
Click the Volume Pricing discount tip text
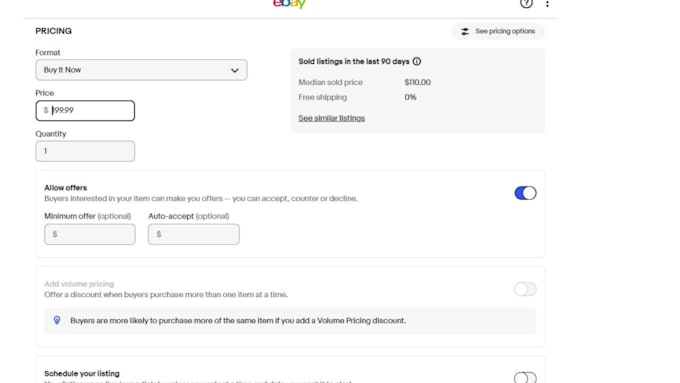tap(238, 321)
